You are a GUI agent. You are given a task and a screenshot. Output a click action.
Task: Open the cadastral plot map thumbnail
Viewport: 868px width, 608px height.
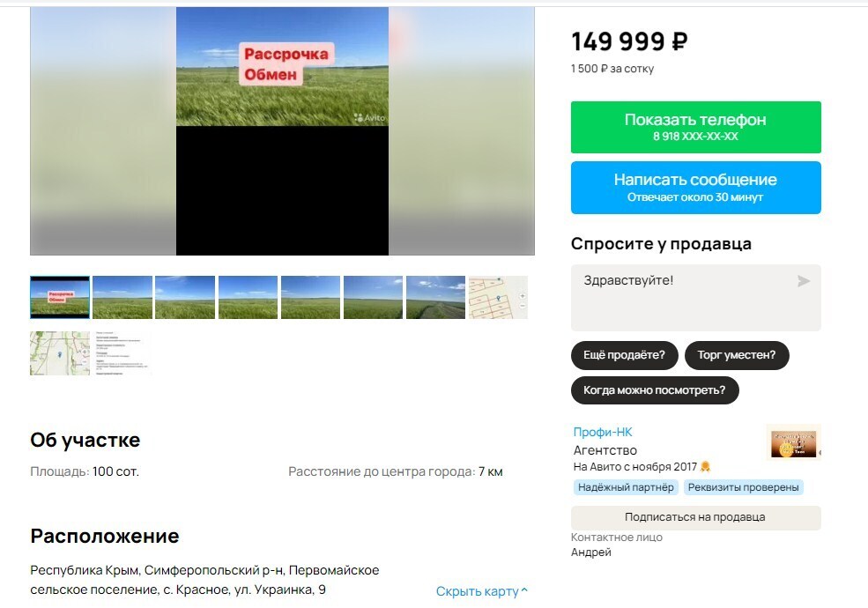point(498,297)
